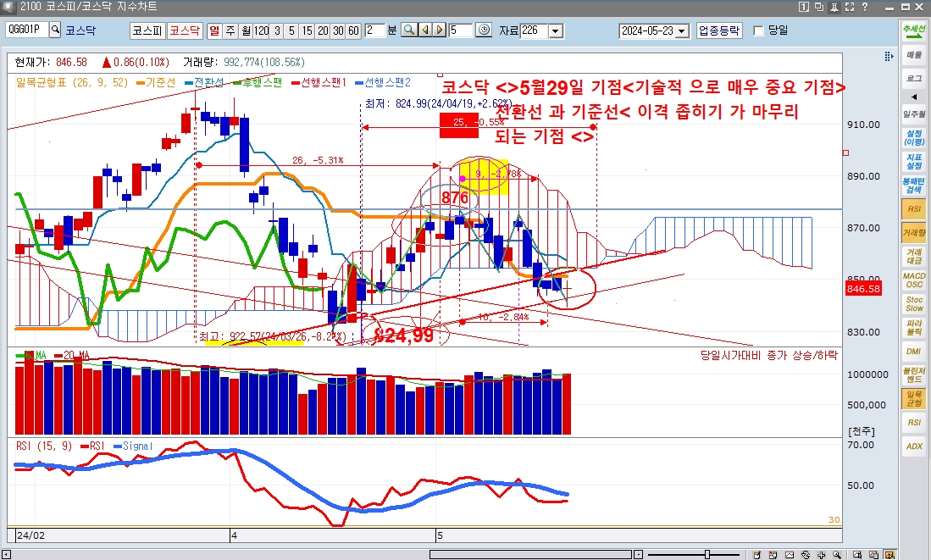Select the 15 minute interval button
This screenshot has height=560, width=931.
(x=307, y=30)
